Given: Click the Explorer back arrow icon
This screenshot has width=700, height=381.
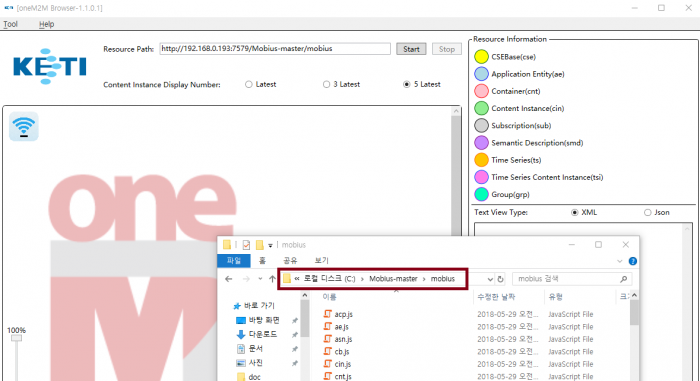Looking at the screenshot, I should (229, 279).
